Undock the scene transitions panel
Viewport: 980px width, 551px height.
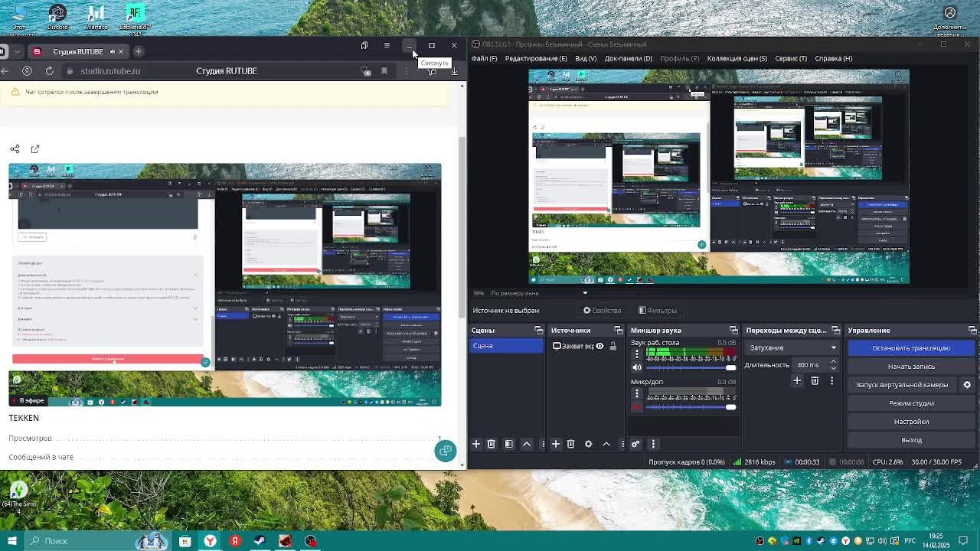coord(835,331)
